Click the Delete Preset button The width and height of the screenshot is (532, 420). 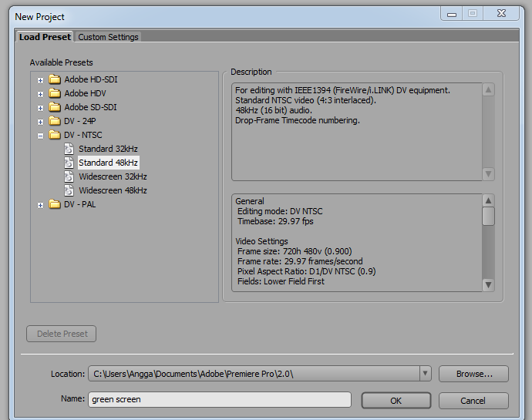click(x=62, y=334)
